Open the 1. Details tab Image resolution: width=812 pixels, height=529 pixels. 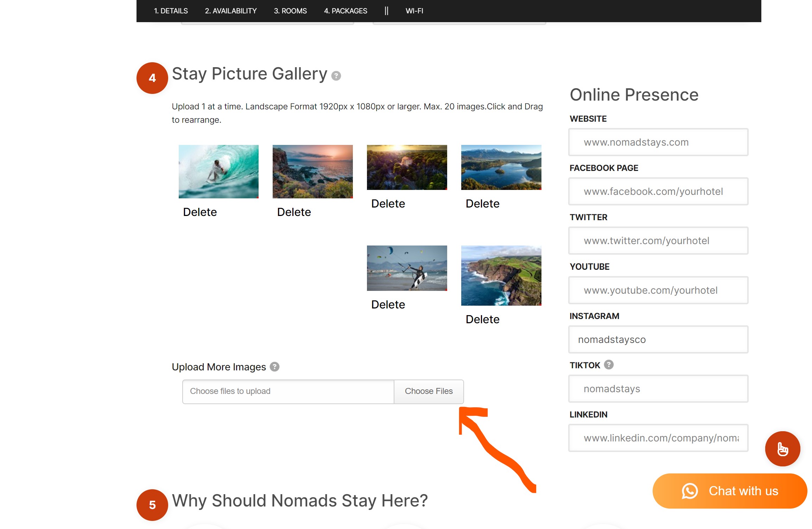pyautogui.click(x=171, y=11)
